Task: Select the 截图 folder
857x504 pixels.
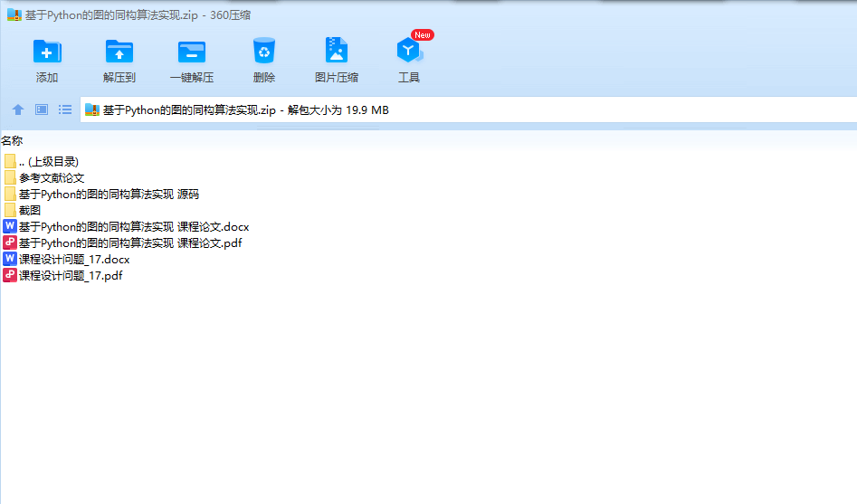Action: [22, 211]
